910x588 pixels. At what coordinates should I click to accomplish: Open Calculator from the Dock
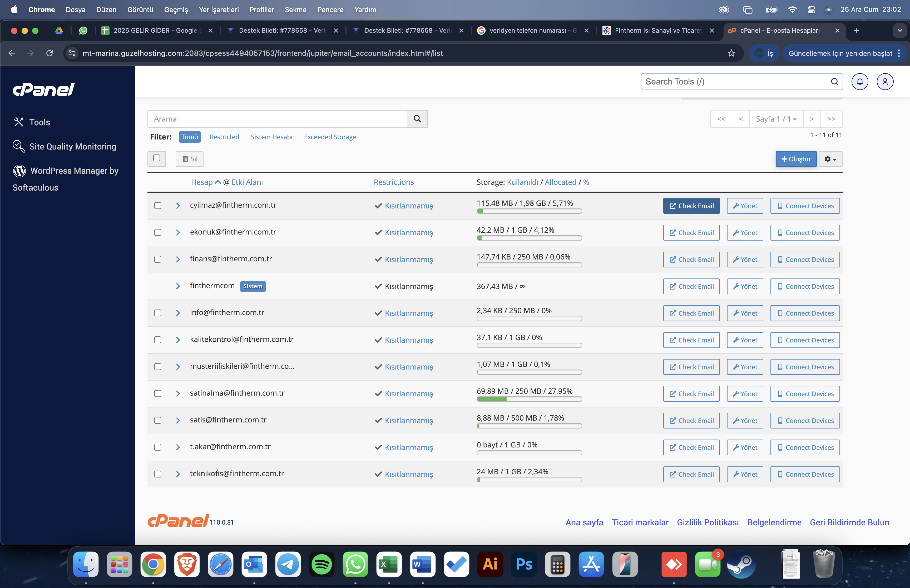pos(557,564)
